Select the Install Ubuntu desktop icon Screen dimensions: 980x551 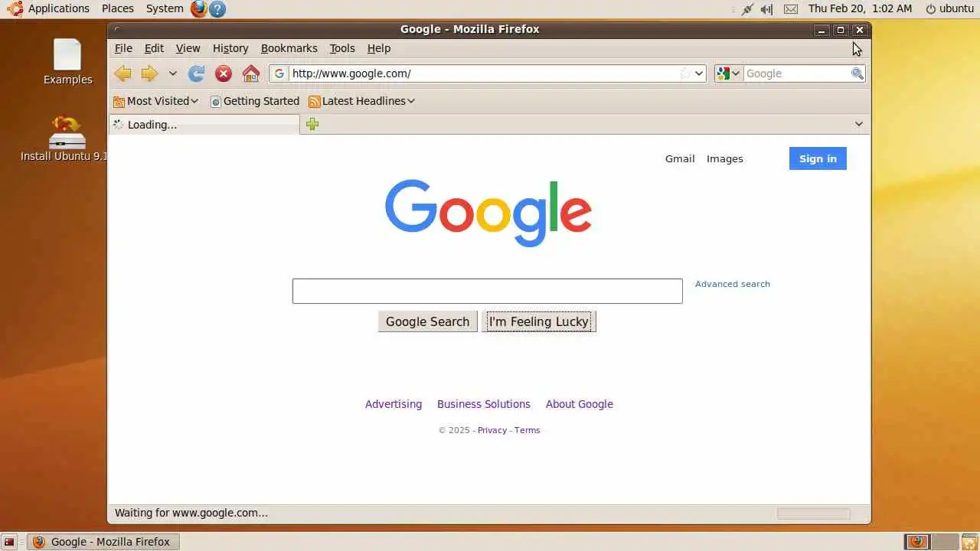[x=67, y=139]
